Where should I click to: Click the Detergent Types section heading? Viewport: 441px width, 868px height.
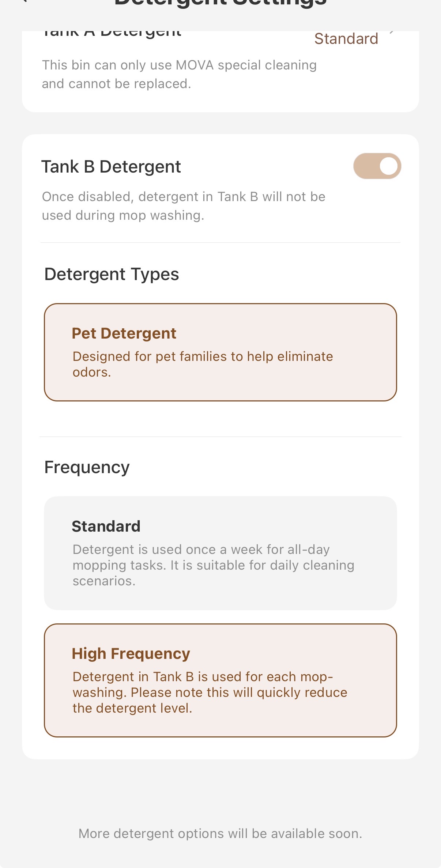click(112, 274)
